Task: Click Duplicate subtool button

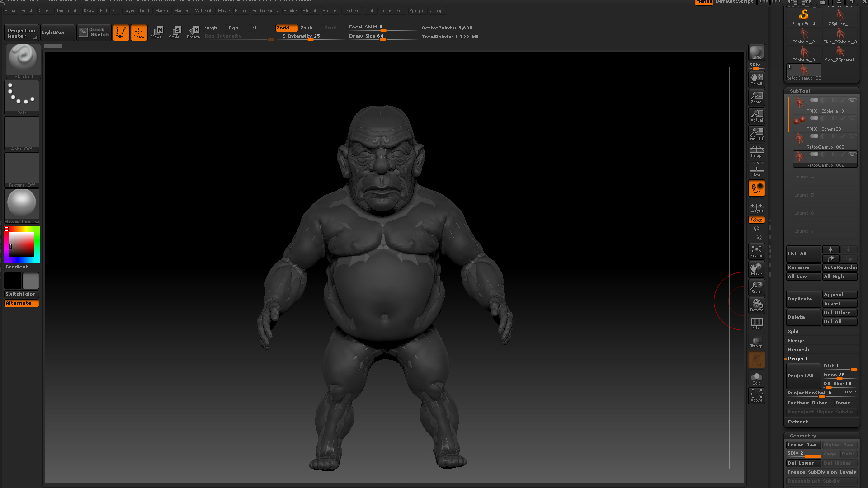Action: click(803, 299)
